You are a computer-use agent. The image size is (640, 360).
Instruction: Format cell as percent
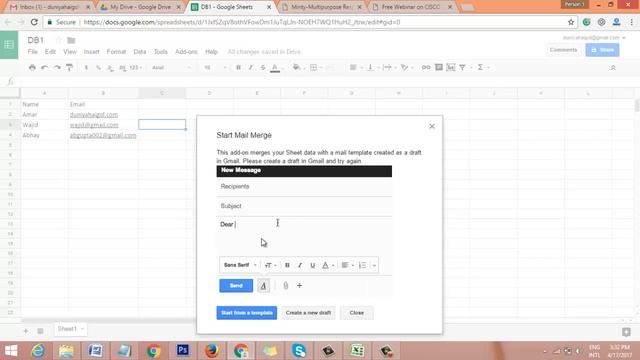click(x=98, y=67)
